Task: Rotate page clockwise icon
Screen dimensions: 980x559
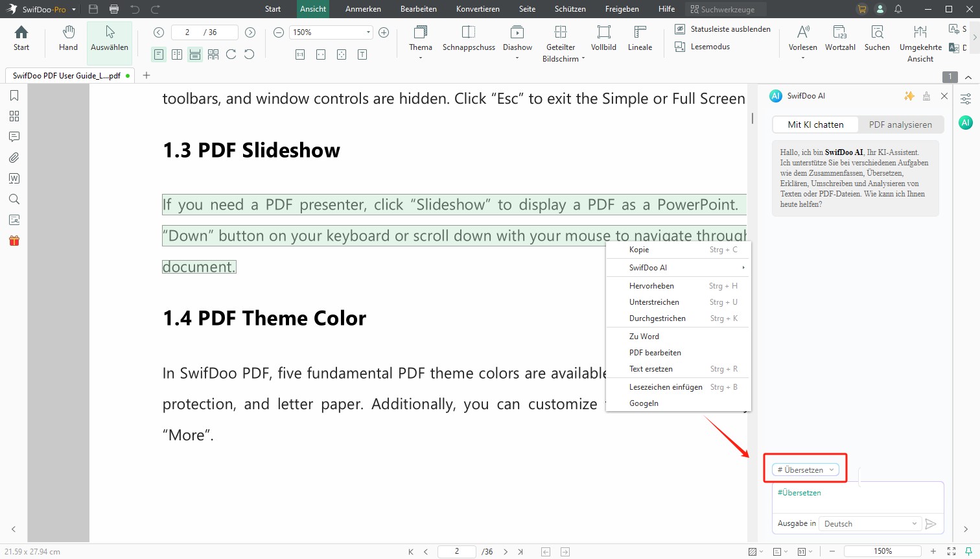Action: click(231, 54)
